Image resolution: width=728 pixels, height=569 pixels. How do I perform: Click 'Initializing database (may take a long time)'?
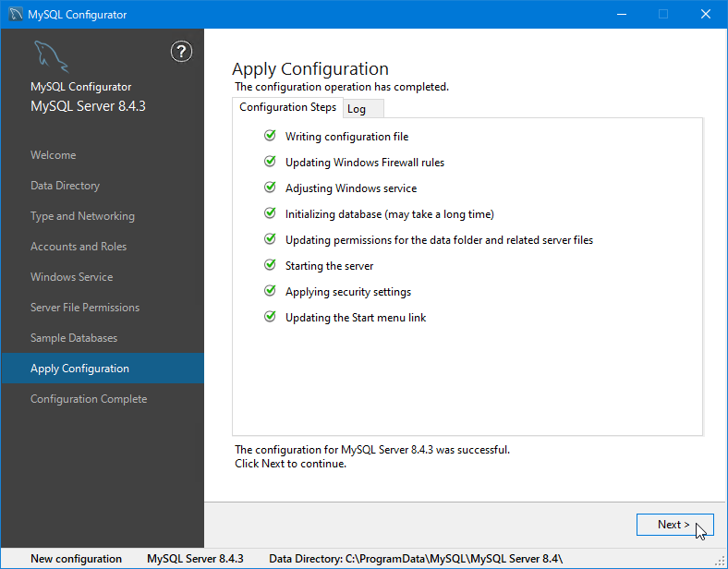[x=390, y=214]
